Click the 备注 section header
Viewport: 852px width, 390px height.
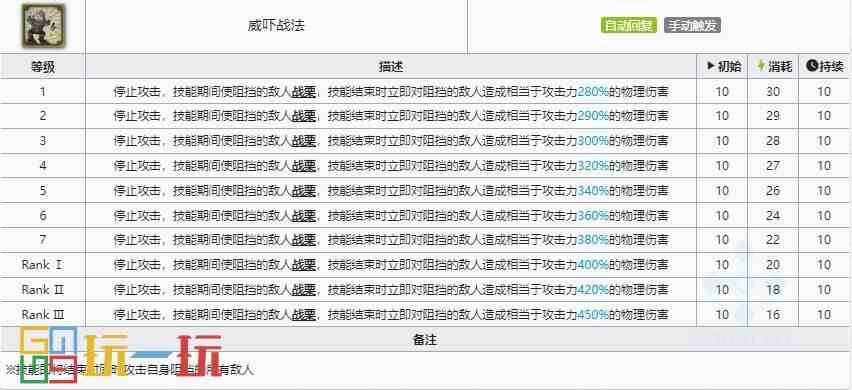(x=425, y=339)
